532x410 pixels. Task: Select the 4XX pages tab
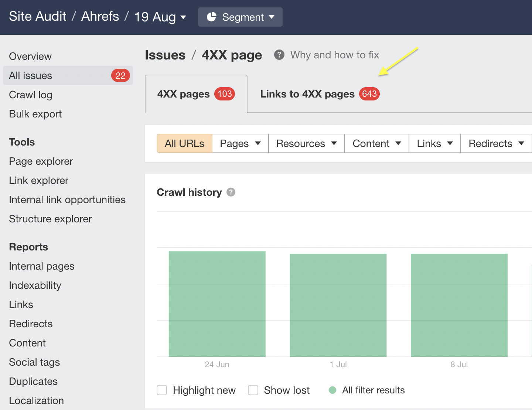point(183,94)
